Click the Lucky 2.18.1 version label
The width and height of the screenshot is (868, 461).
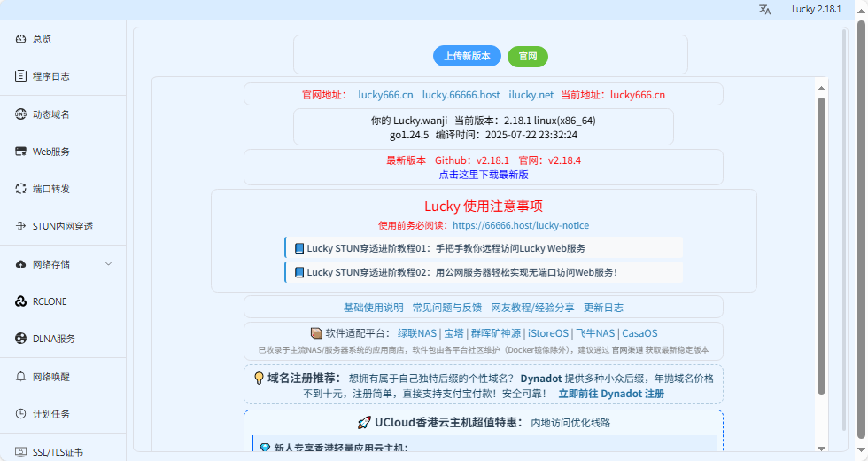point(816,9)
